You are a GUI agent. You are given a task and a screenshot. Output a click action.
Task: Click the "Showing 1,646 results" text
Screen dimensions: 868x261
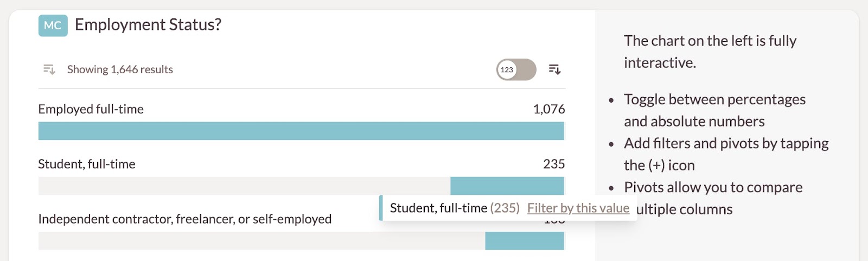pos(120,69)
